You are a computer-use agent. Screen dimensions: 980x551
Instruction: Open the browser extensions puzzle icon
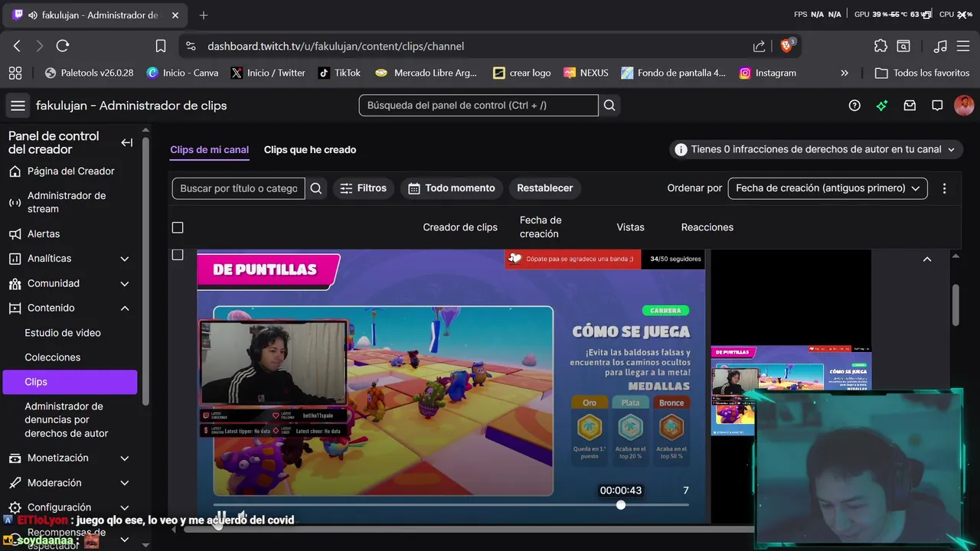[x=880, y=46]
